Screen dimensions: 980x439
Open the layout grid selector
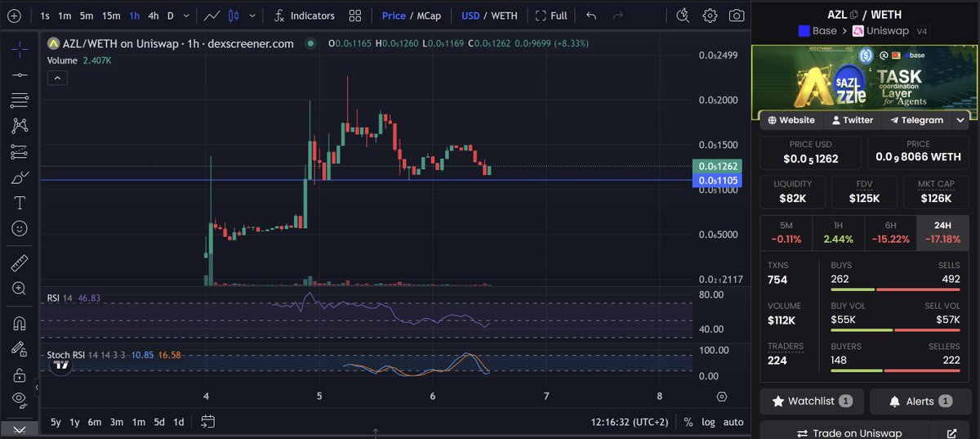click(x=354, y=16)
